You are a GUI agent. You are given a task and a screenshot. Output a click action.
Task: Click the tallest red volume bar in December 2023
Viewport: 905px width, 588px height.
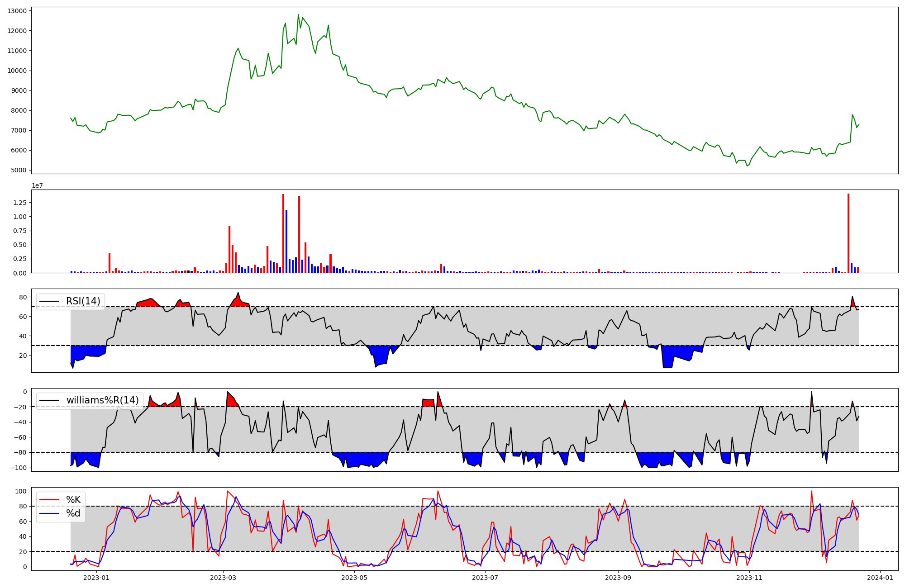848,233
